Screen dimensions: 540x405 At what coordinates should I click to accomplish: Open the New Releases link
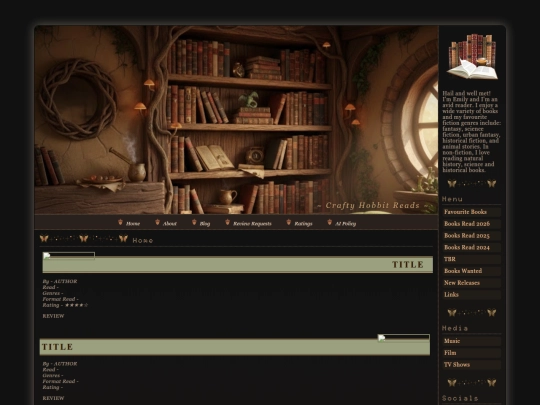tap(471, 283)
